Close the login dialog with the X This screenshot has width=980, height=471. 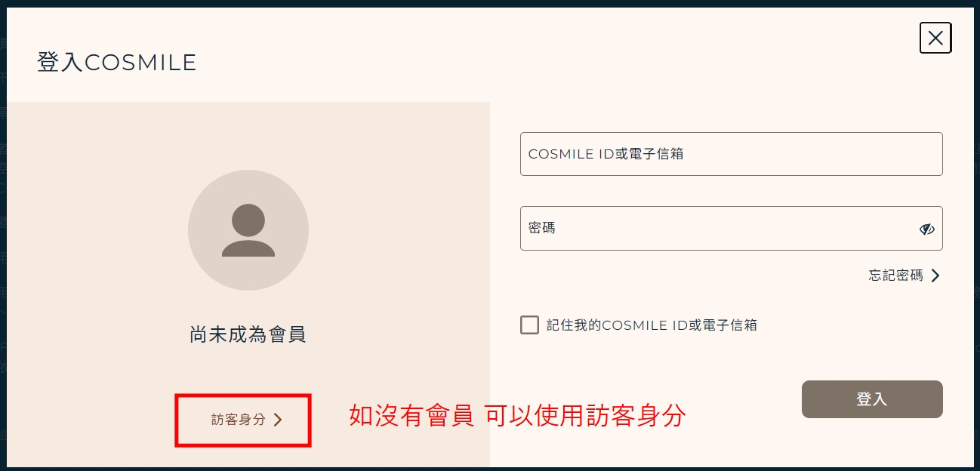pos(935,38)
